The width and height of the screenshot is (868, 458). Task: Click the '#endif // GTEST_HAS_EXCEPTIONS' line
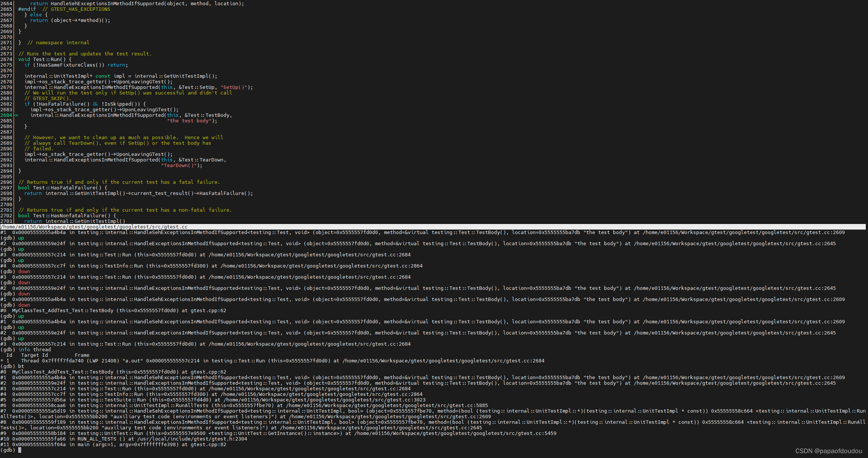tap(64, 9)
